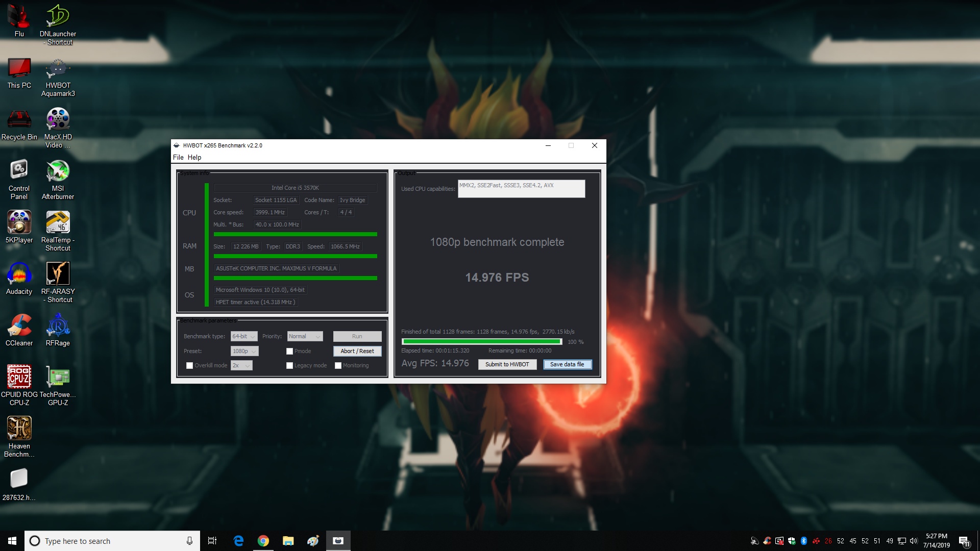Open HWBOT Aquamark3 desktop icon
The width and height of the screenshot is (980, 551).
pos(58,77)
